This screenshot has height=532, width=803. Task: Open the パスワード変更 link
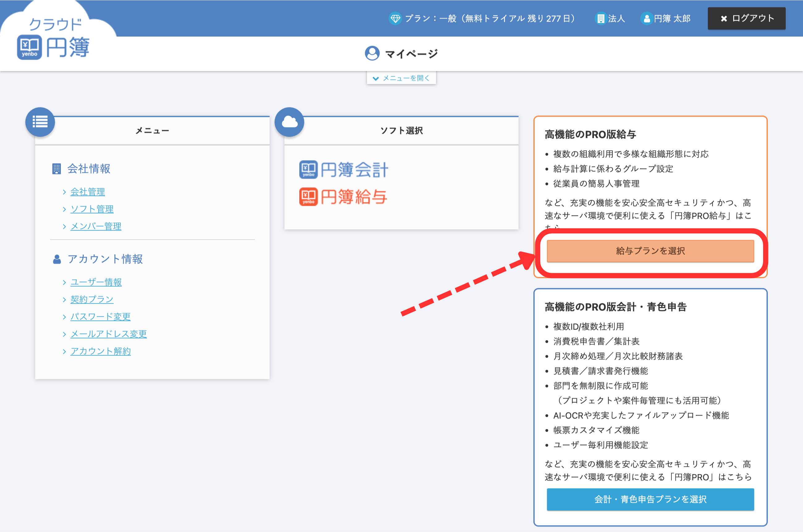100,317
